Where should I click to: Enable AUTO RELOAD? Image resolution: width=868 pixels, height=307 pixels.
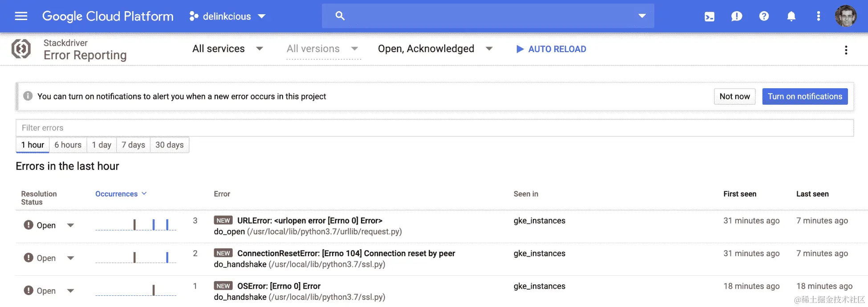[x=551, y=49]
